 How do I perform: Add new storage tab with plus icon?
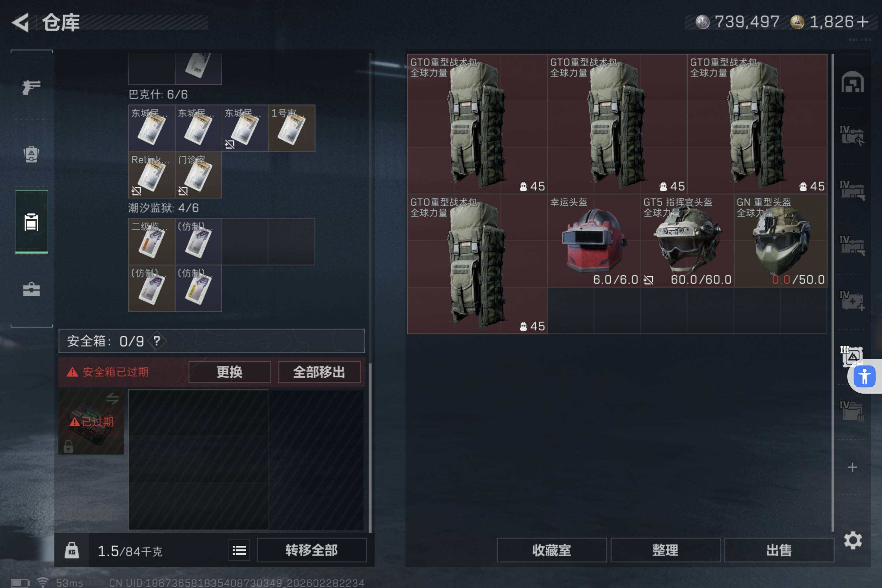(x=852, y=467)
